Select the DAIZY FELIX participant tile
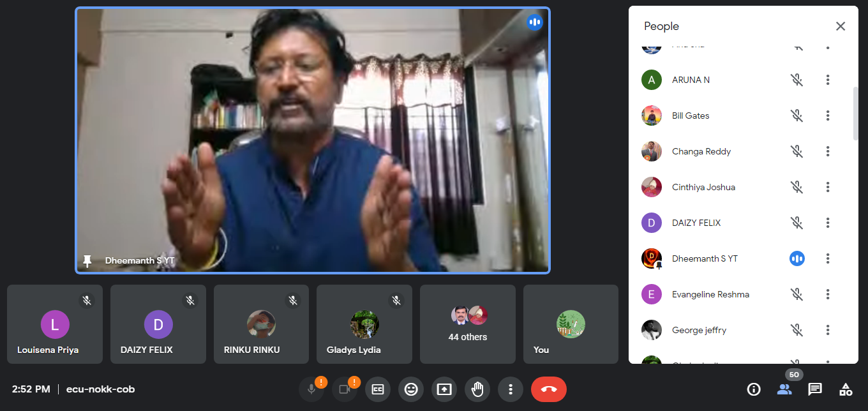 click(158, 324)
